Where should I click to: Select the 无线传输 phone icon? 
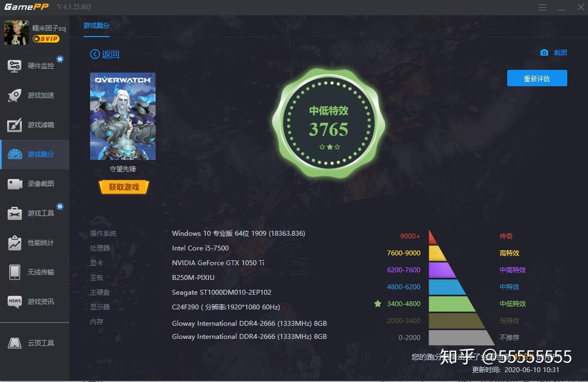pyautogui.click(x=15, y=272)
